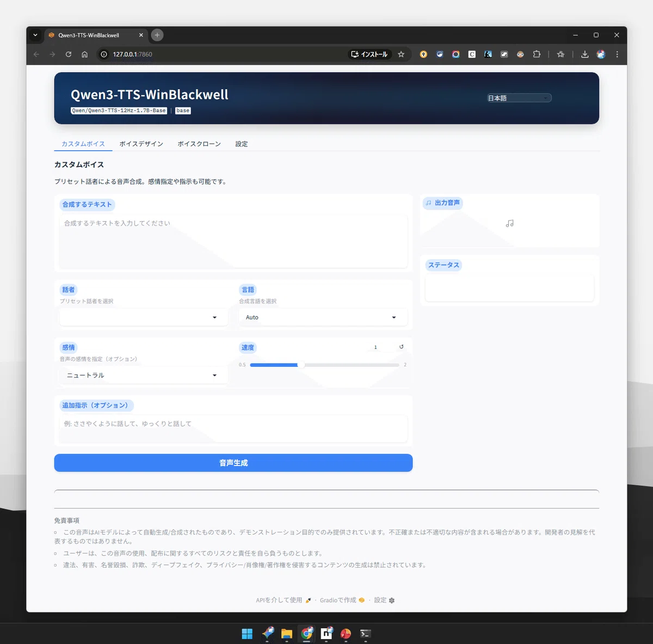
Task: Open the white C extension icon
Action: click(x=472, y=54)
